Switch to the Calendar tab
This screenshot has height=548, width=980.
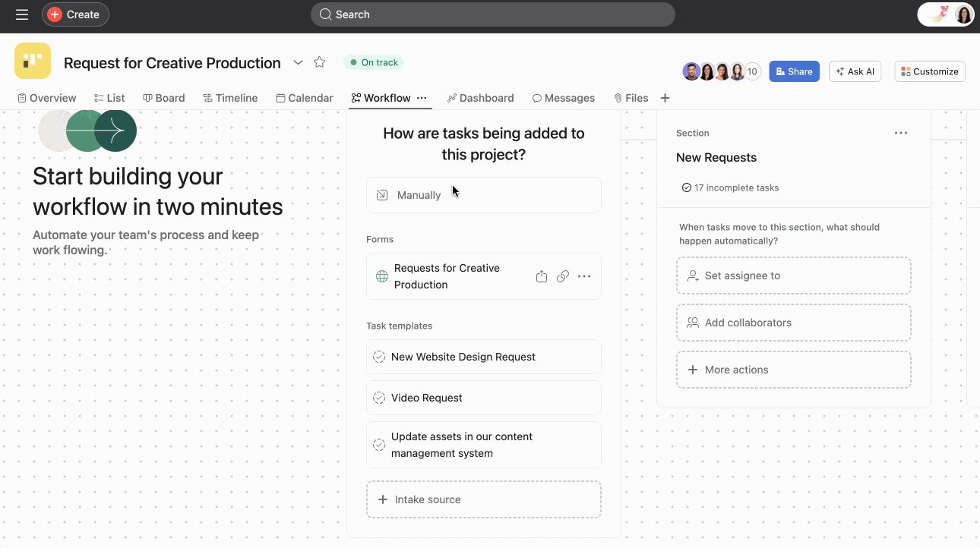click(x=304, y=98)
